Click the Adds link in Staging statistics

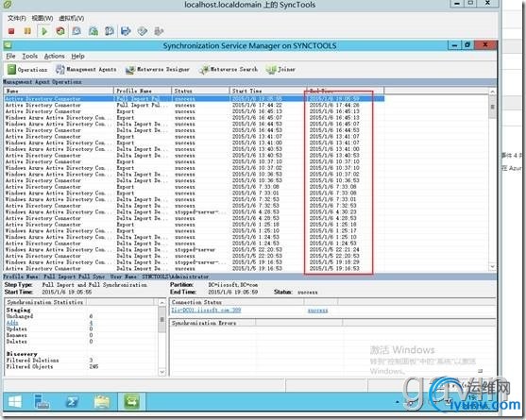pyautogui.click(x=12, y=323)
